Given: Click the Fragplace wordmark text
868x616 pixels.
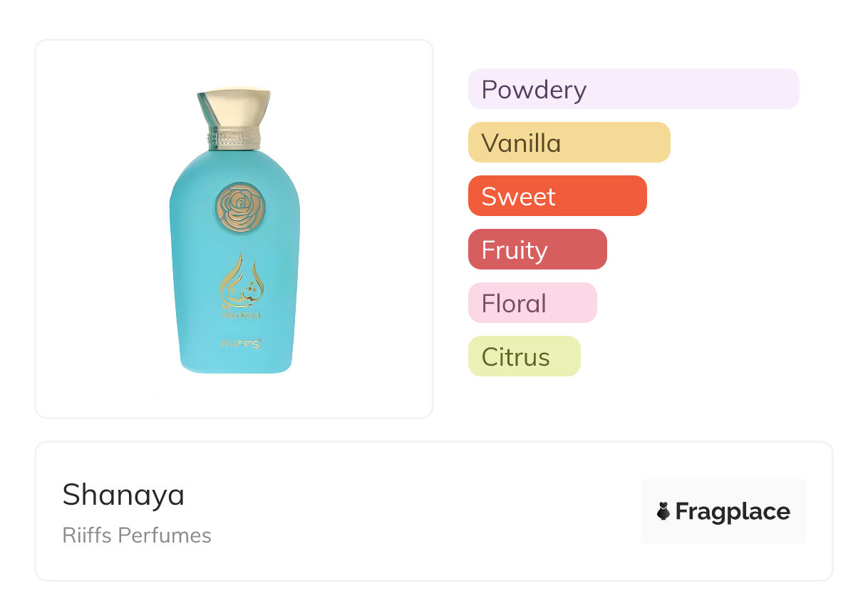Looking at the screenshot, I should 732,511.
